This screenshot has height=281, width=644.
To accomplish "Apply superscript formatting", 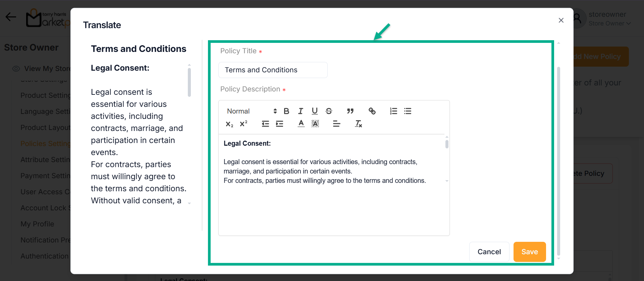I will (x=244, y=124).
